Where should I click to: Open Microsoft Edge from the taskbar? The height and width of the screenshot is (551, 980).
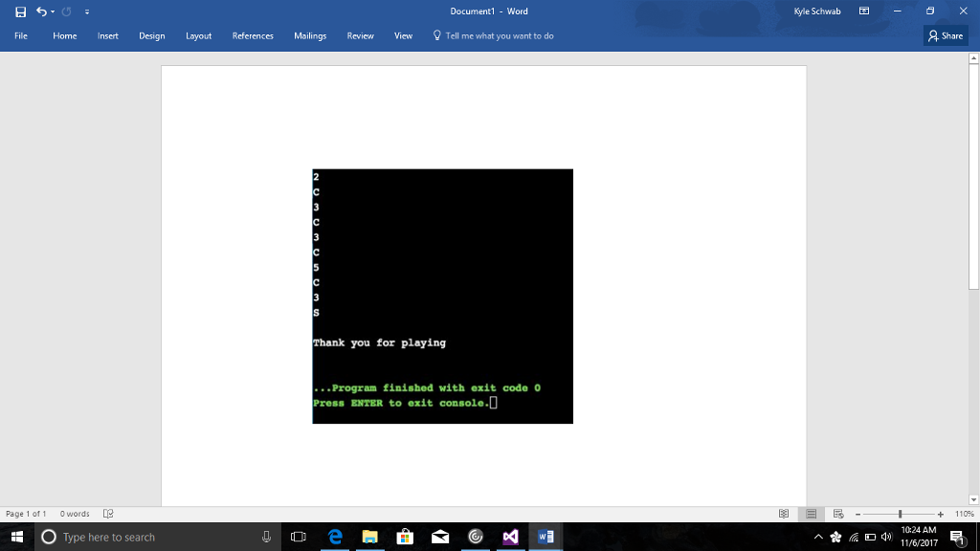tap(334, 537)
